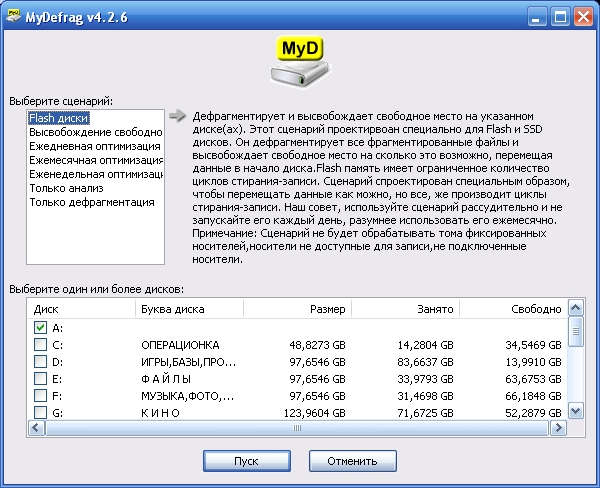Click the horizontal scroll-right arrow
The image size is (600, 488).
pos(558,428)
